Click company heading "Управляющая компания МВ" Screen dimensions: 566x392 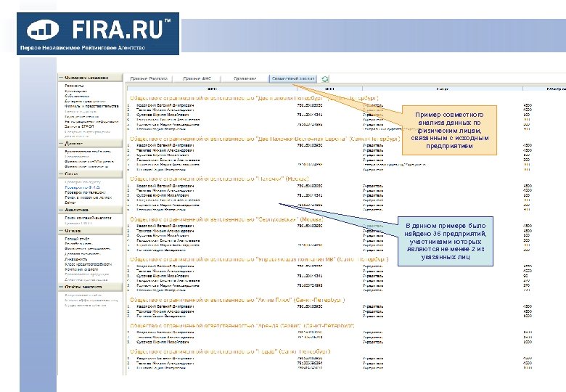pos(259,260)
